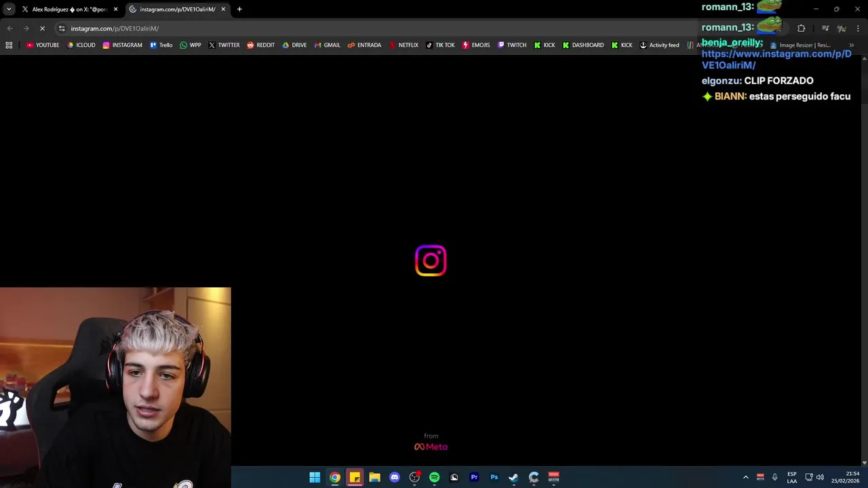Open the KICK bookmark next to Activity feed
The image size is (868, 488).
[622, 45]
